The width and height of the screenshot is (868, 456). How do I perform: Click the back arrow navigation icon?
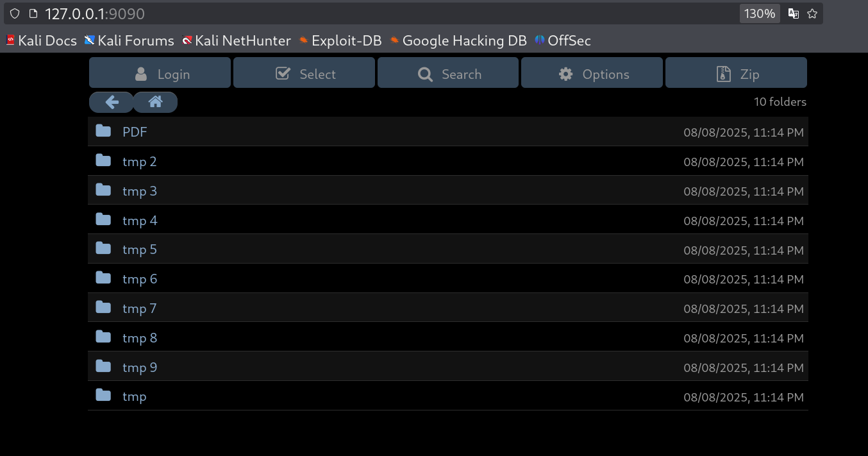112,102
